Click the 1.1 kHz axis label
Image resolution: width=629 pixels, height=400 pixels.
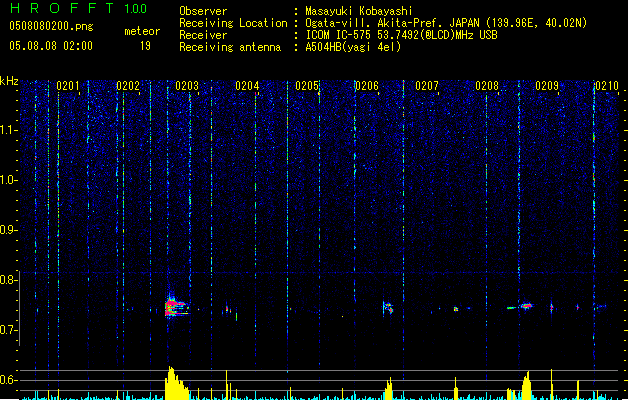[x=9, y=130]
